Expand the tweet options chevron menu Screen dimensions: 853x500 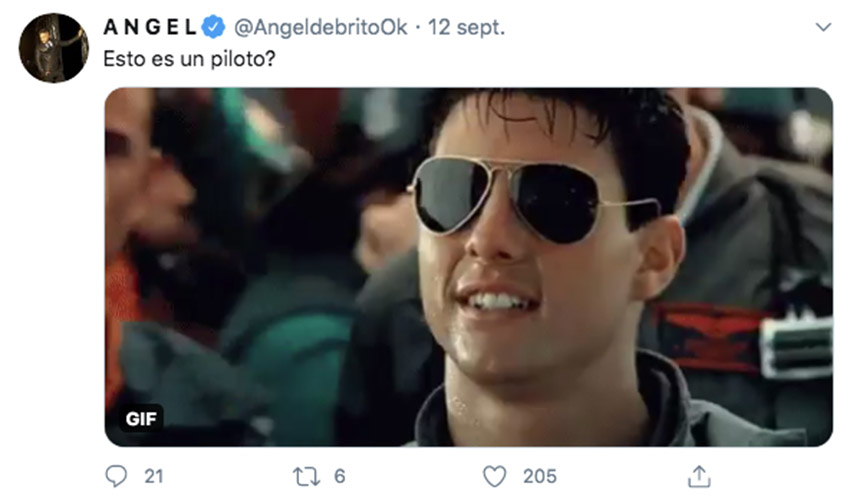[x=824, y=27]
